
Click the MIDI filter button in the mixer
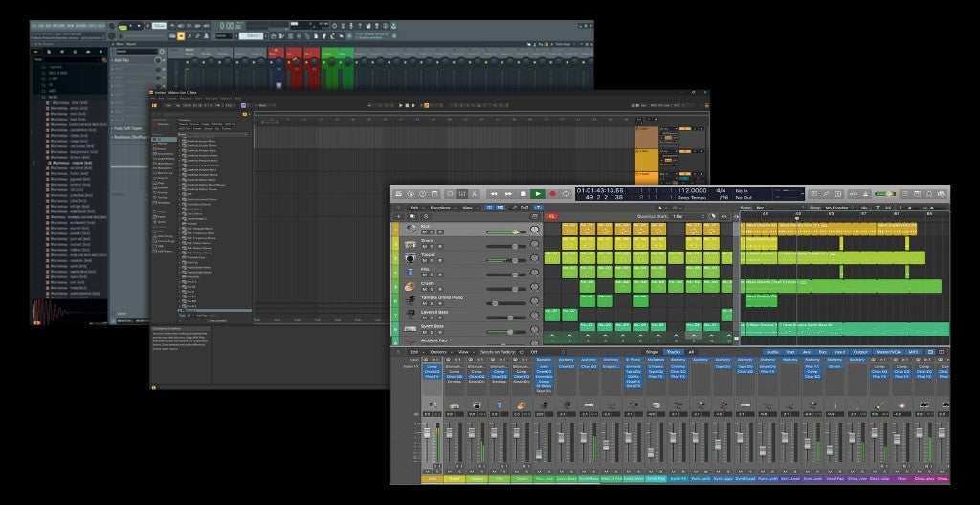click(x=914, y=352)
